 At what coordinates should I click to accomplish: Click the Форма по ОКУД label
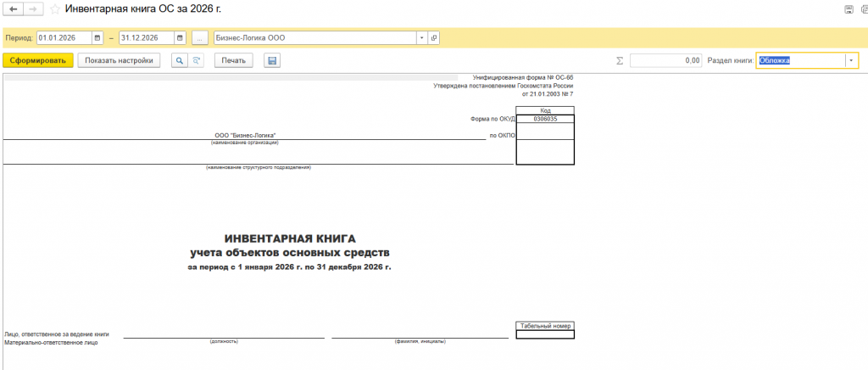coord(492,119)
